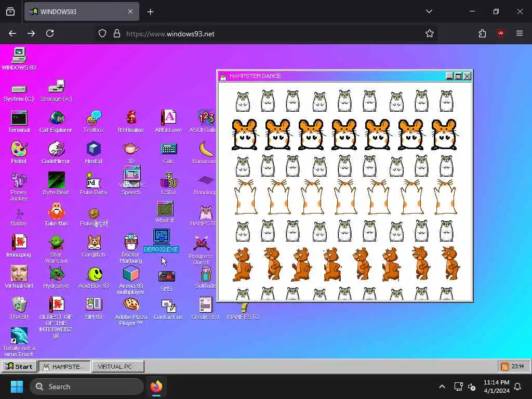Open the Progress Quest icon
The height and width of the screenshot is (399, 532).
pyautogui.click(x=201, y=250)
